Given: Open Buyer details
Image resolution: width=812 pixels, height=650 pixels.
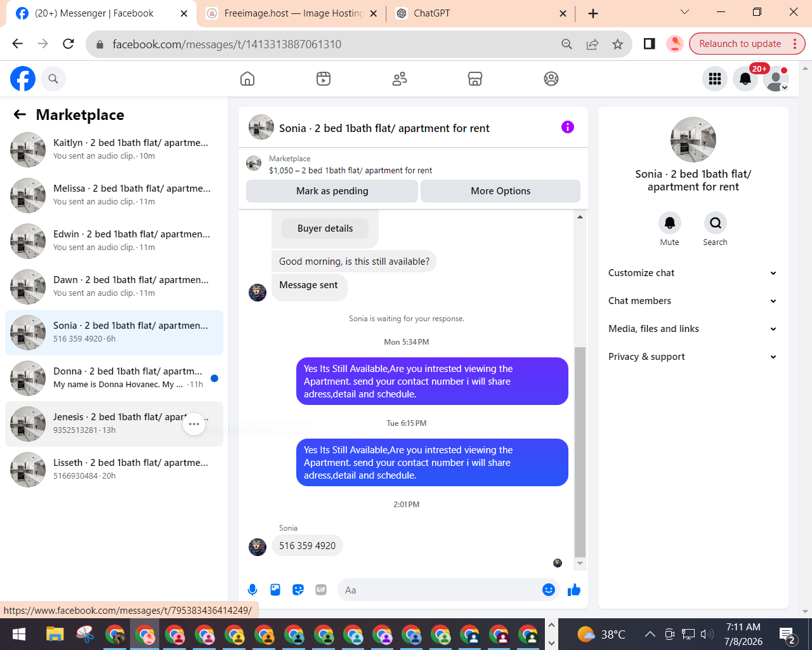Looking at the screenshot, I should (325, 229).
